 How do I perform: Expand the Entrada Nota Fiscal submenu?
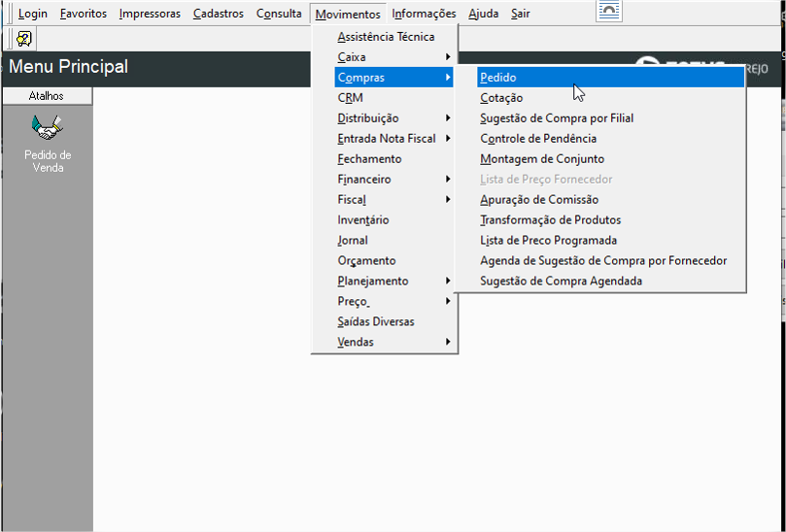(x=385, y=138)
